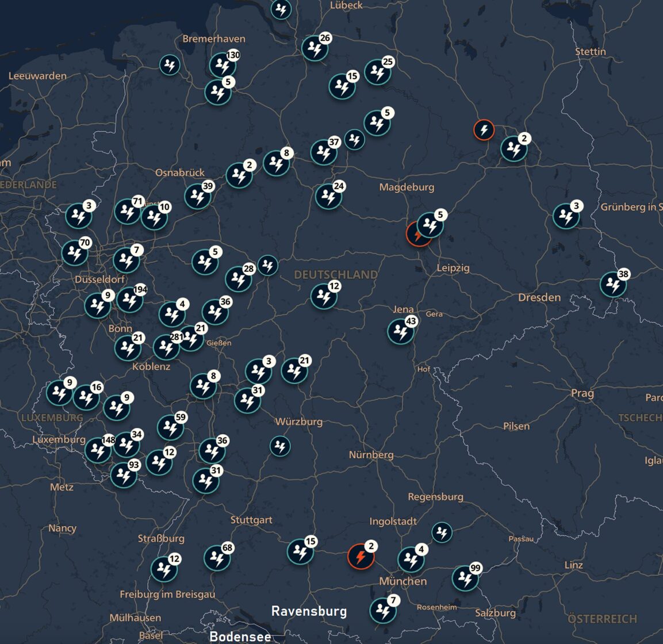Open the cluster marker numbered 37

pos(324,152)
